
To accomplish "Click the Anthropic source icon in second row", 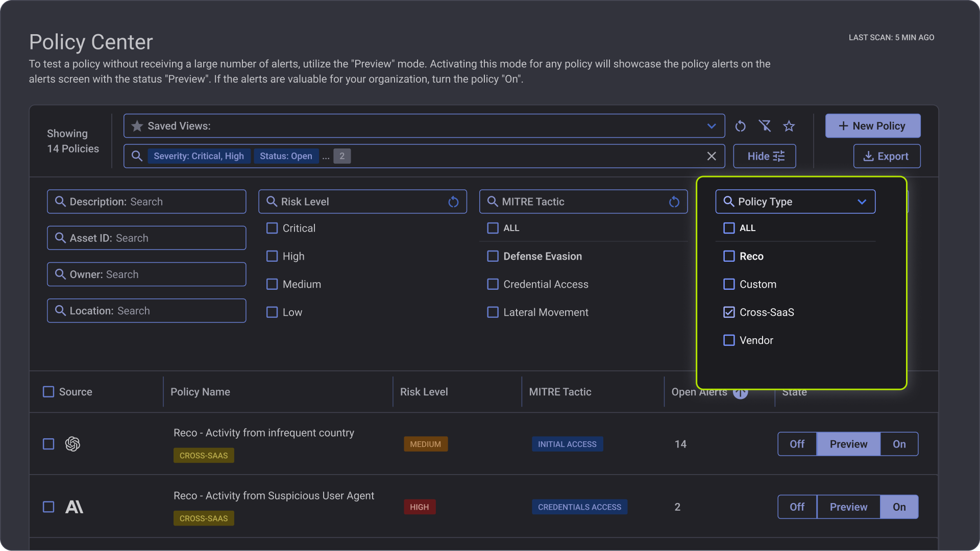I will pos(75,507).
